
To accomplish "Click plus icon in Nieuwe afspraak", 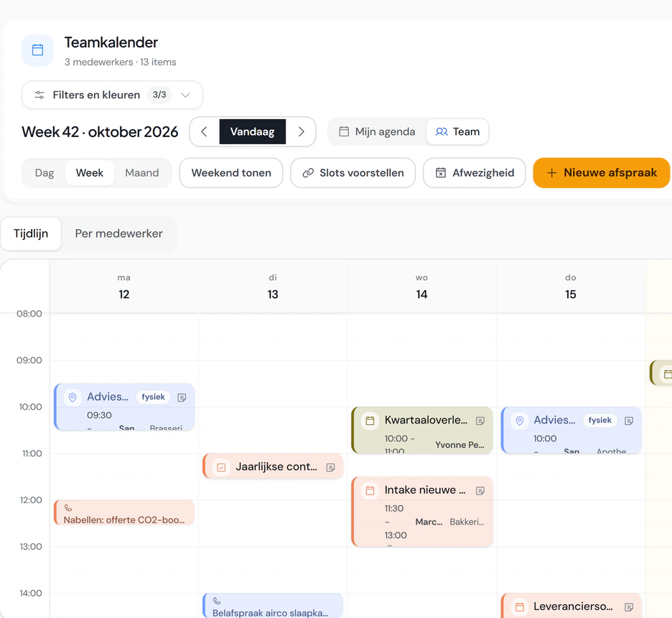I will click(x=552, y=173).
